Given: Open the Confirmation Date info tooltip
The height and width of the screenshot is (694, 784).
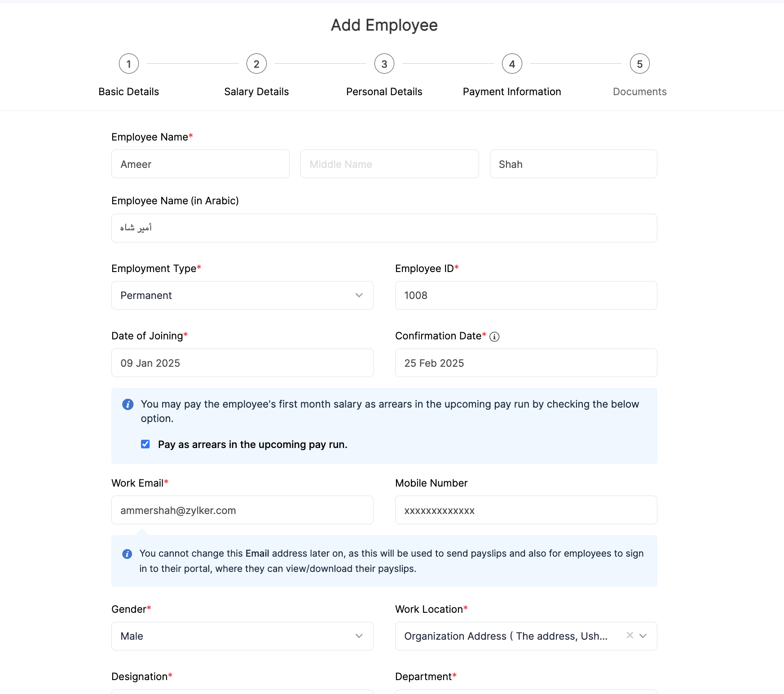Looking at the screenshot, I should [x=495, y=336].
